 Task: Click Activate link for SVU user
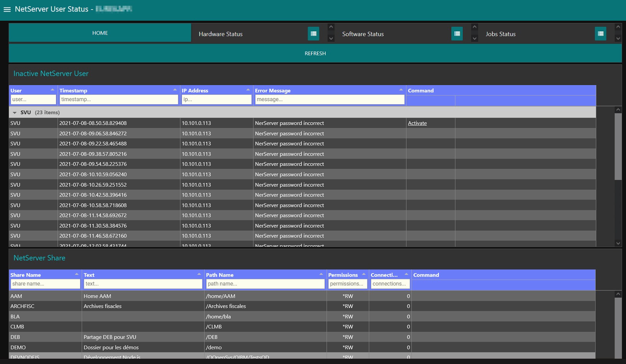click(x=417, y=123)
